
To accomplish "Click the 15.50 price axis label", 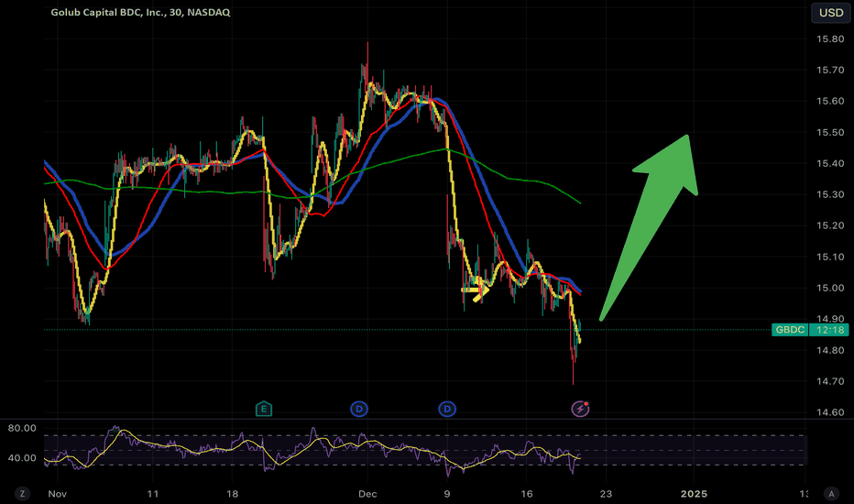I will point(830,132).
